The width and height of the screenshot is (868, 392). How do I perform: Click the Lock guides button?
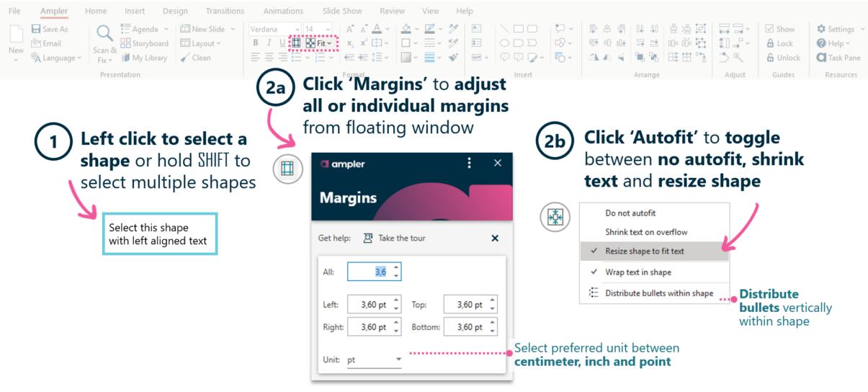(x=779, y=43)
